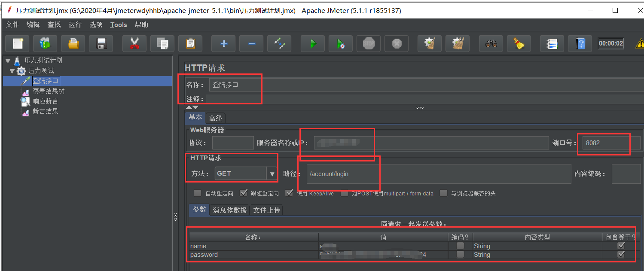Click the 注释 comment field
Screen dimensions: 644x271
click(425, 99)
